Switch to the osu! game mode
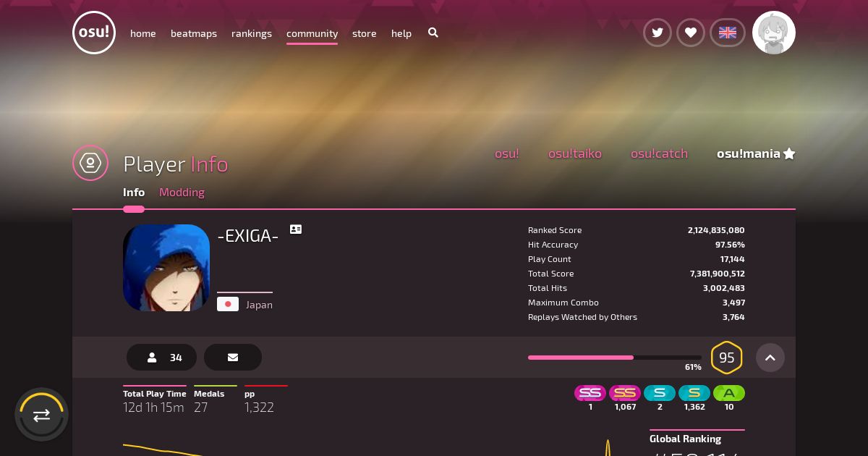The image size is (868, 456). (507, 153)
